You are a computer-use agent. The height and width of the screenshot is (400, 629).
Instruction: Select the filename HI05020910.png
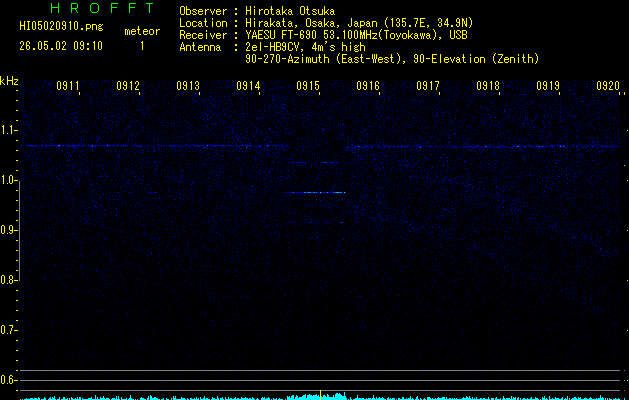tap(61, 27)
